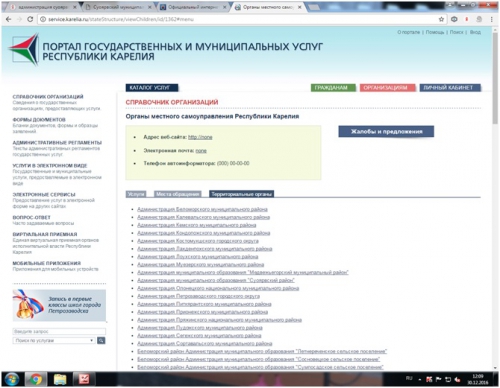
Task: Click 'Жалобы и предложения' button
Action: click(386, 131)
